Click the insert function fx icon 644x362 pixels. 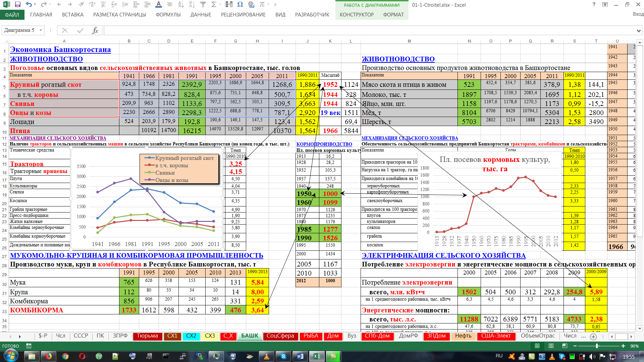95,31
